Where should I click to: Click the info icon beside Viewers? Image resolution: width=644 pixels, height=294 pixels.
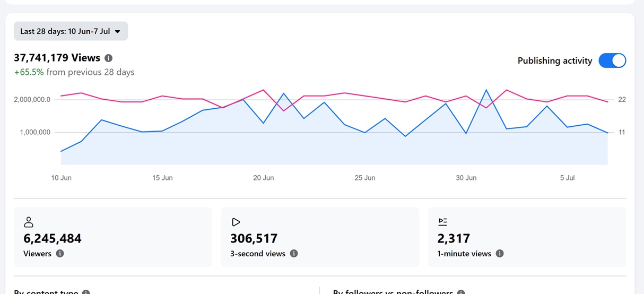pyautogui.click(x=60, y=254)
